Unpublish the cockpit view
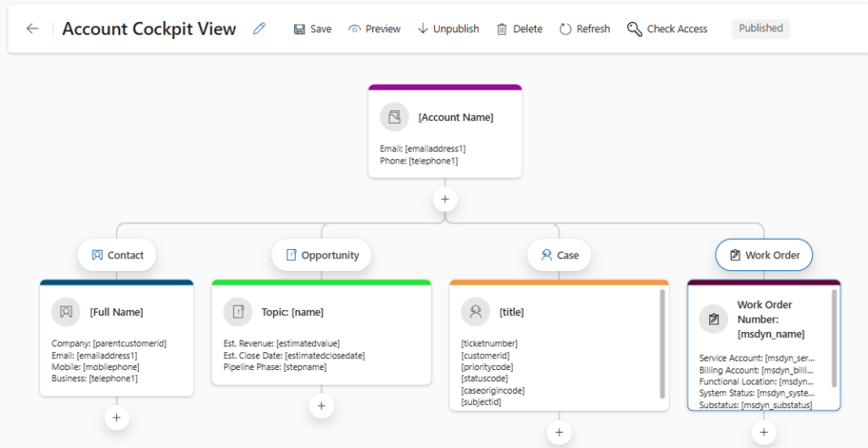Image resolution: width=868 pixels, height=448 pixels. (x=448, y=29)
